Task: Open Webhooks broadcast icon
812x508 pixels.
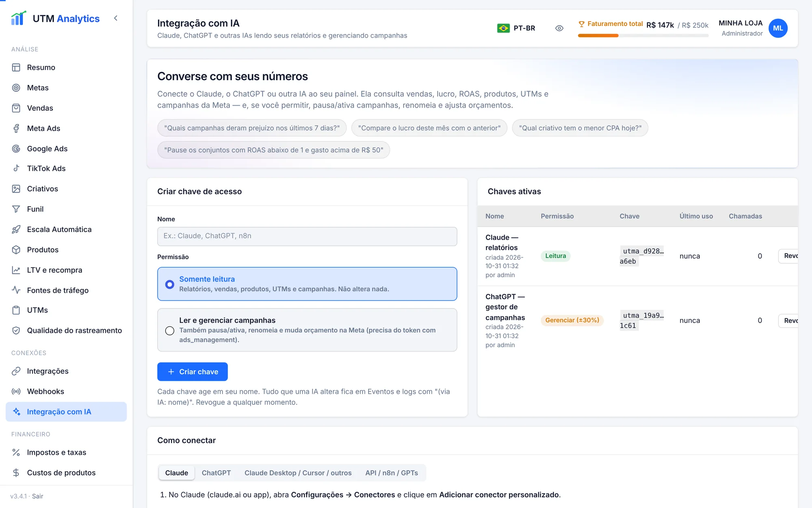Action: point(16,391)
